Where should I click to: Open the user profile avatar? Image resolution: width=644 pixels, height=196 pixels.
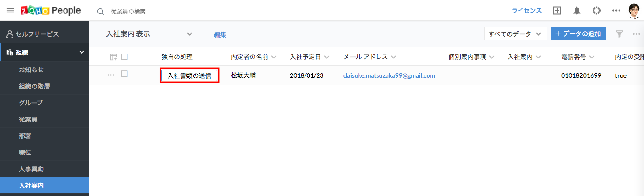tap(634, 11)
